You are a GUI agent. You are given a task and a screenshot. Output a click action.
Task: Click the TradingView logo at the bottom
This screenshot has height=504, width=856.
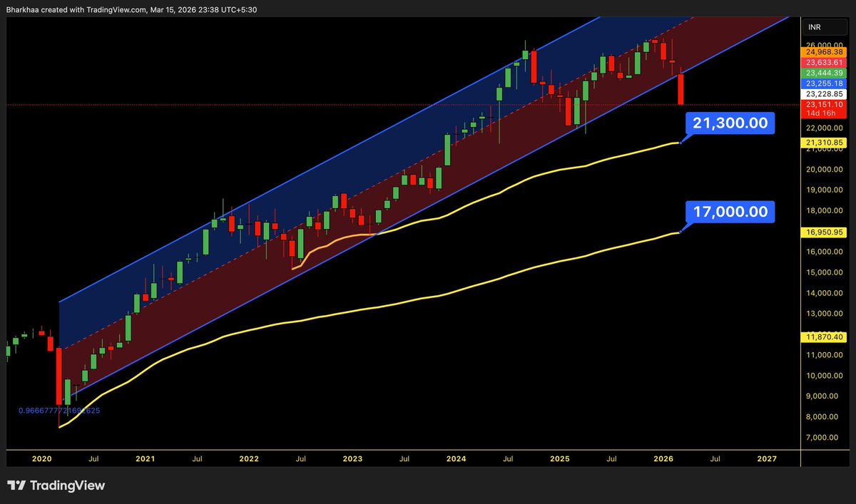click(56, 485)
